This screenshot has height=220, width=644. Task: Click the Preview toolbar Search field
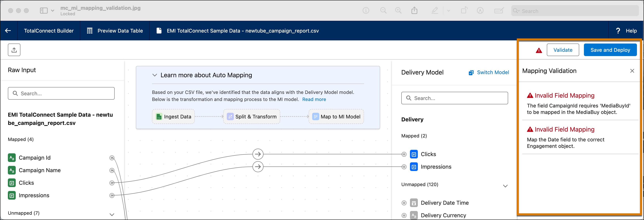click(575, 11)
